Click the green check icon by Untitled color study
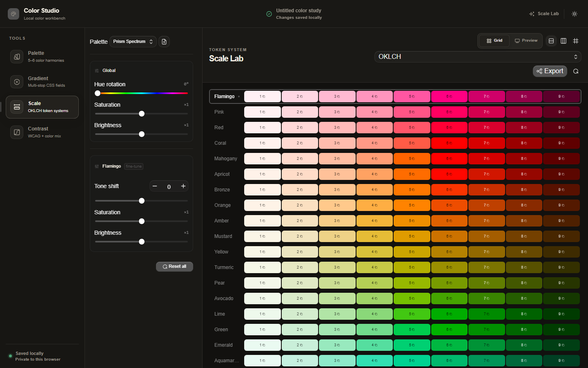The height and width of the screenshot is (368, 588). point(269,14)
